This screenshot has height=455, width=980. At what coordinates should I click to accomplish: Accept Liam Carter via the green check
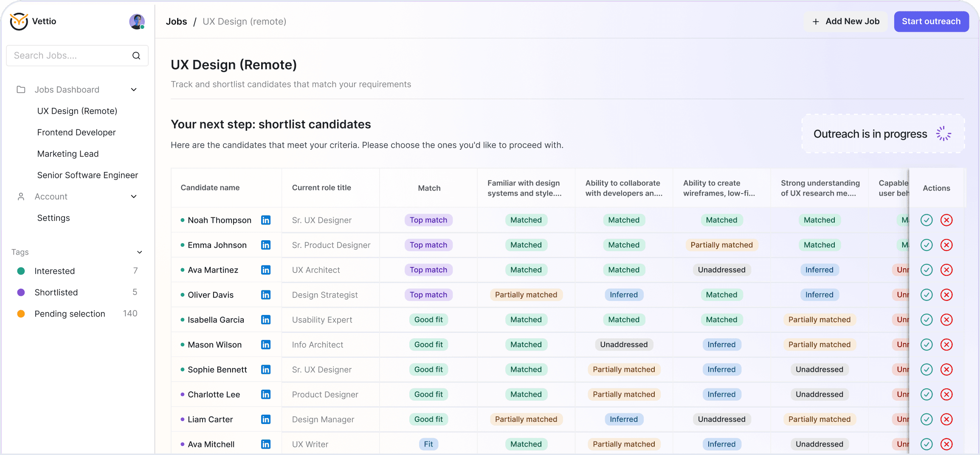pyautogui.click(x=926, y=419)
